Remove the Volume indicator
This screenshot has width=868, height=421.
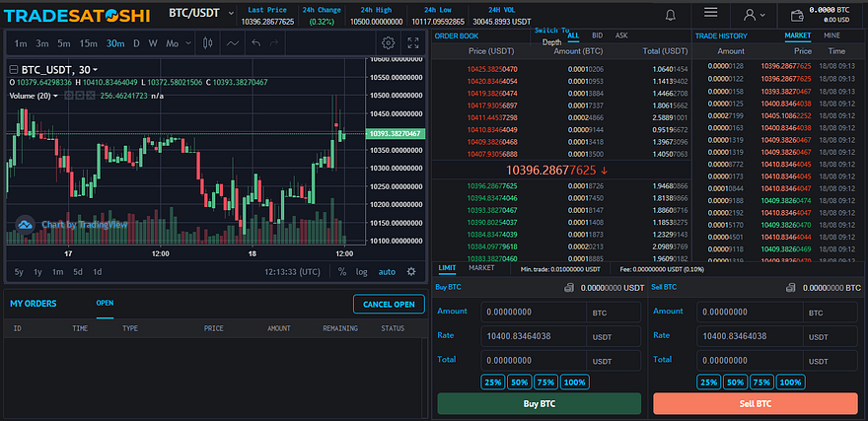90,96
